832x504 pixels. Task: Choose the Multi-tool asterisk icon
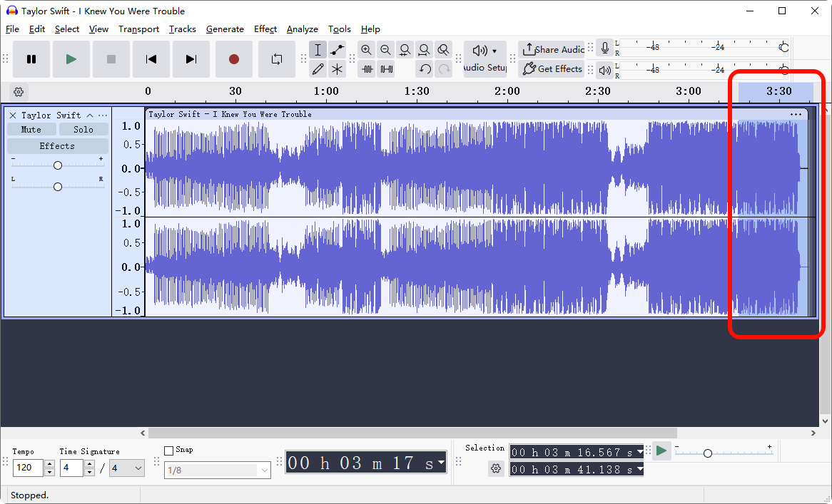point(337,69)
